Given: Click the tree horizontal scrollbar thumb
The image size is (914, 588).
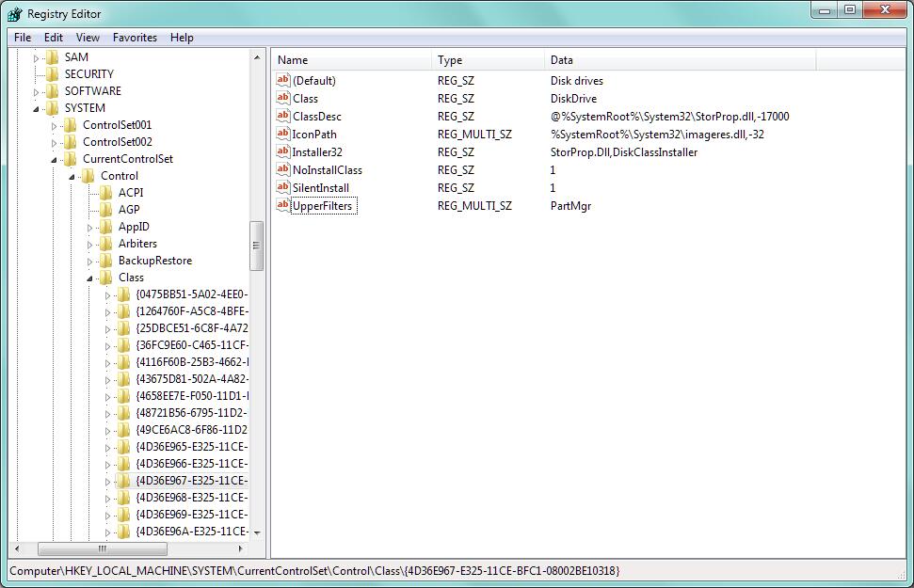Looking at the screenshot, I should coord(103,548).
